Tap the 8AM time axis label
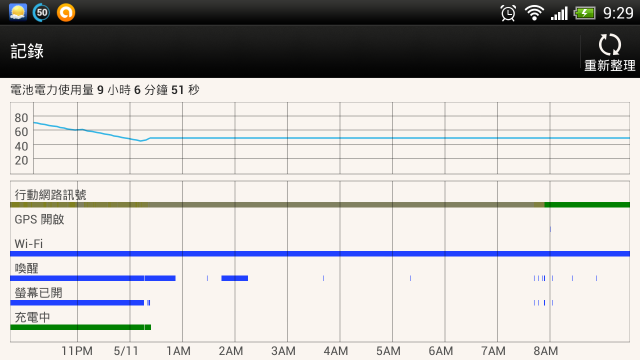 (x=546, y=351)
